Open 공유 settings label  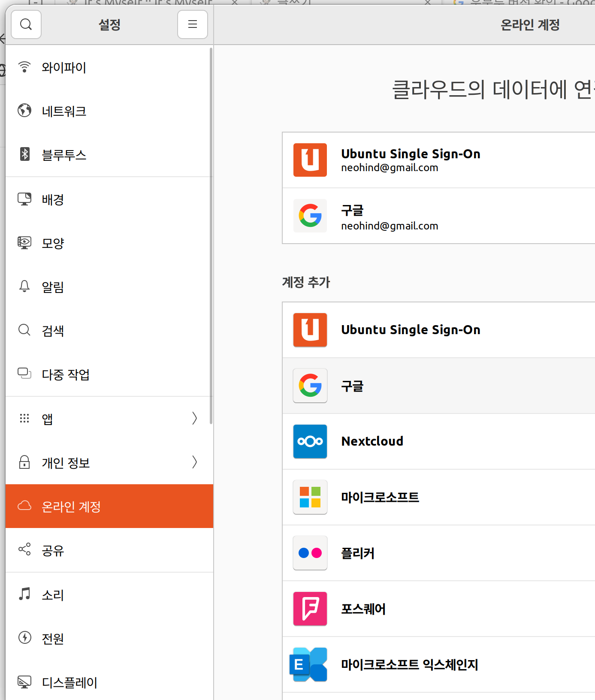point(53,550)
